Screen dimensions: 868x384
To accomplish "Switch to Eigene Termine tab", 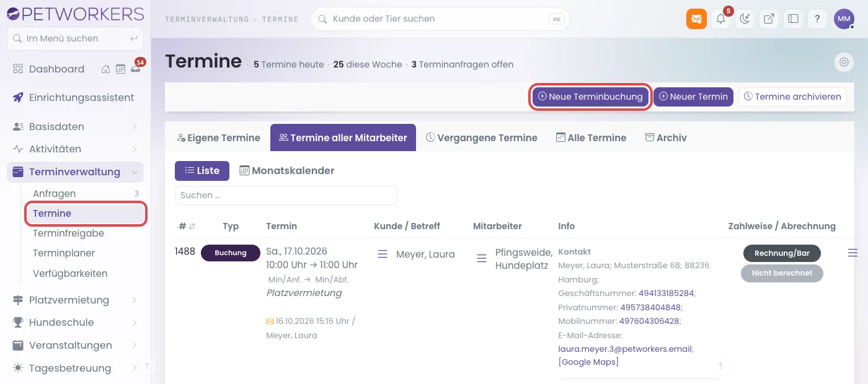I will click(x=218, y=137).
